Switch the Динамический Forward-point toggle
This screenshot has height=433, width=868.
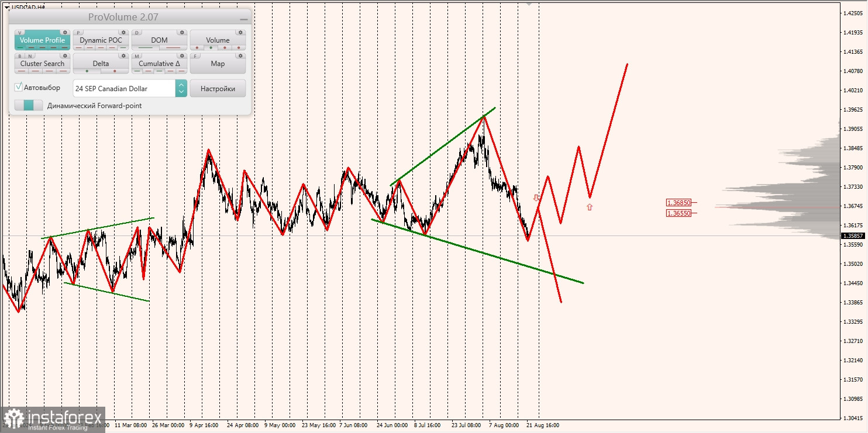coord(29,105)
